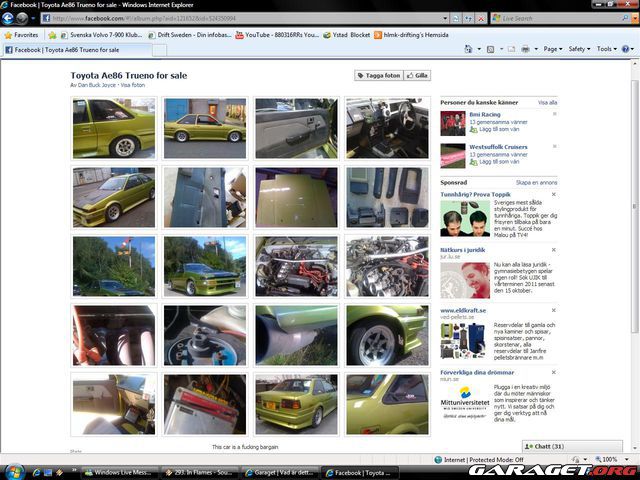Open the recent pages dropdown arrow

(x=33, y=18)
